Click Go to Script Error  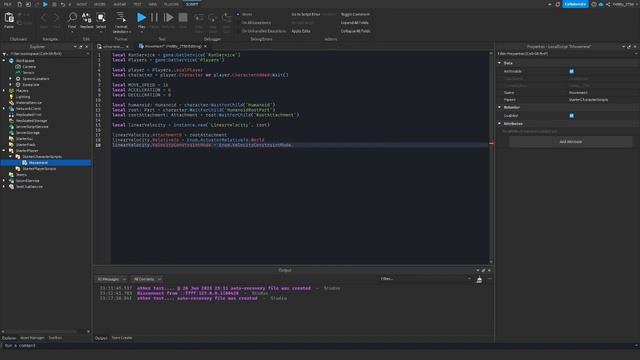tap(306, 14)
